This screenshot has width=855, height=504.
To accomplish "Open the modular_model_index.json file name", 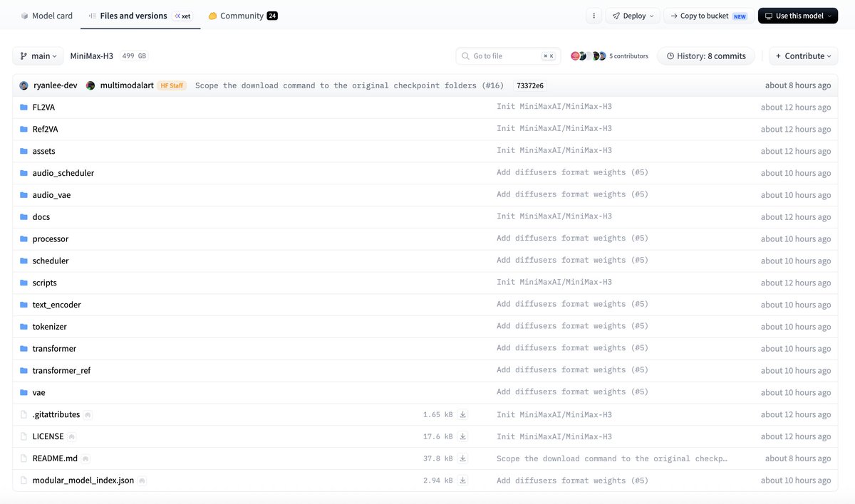I will coord(83,481).
